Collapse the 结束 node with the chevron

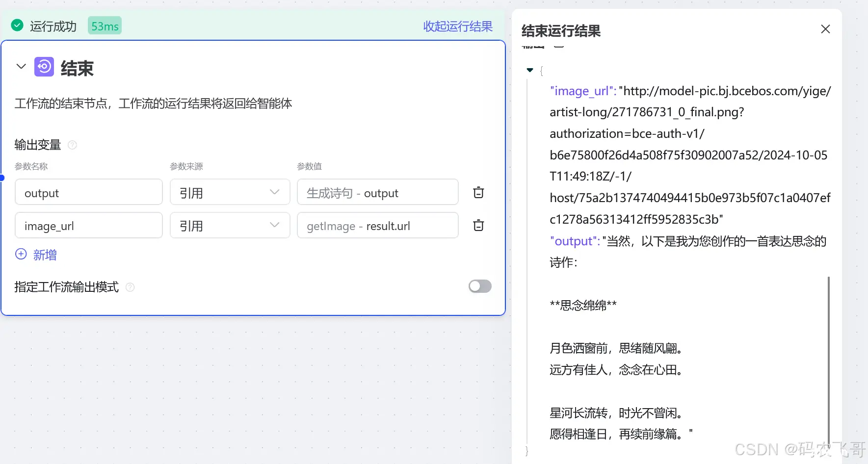(21, 66)
